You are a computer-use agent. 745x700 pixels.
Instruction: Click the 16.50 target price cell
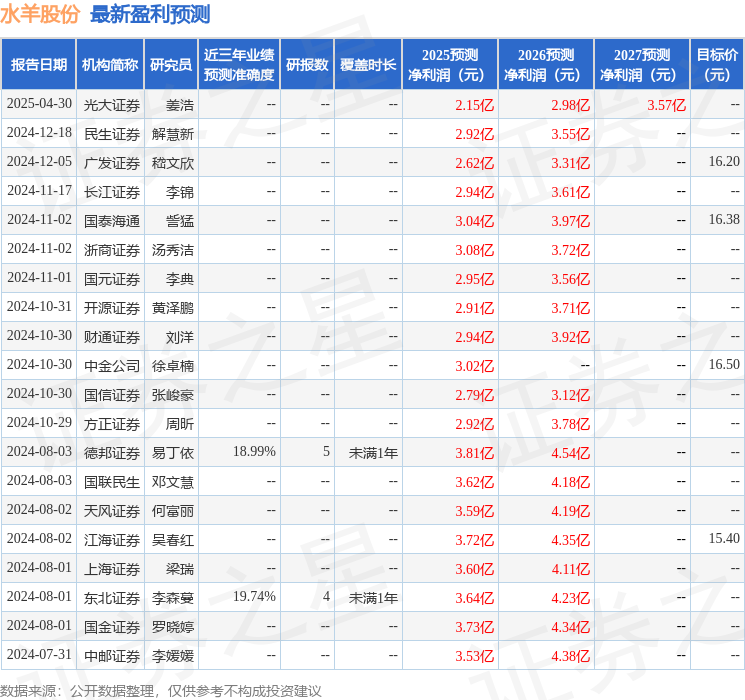(x=723, y=365)
